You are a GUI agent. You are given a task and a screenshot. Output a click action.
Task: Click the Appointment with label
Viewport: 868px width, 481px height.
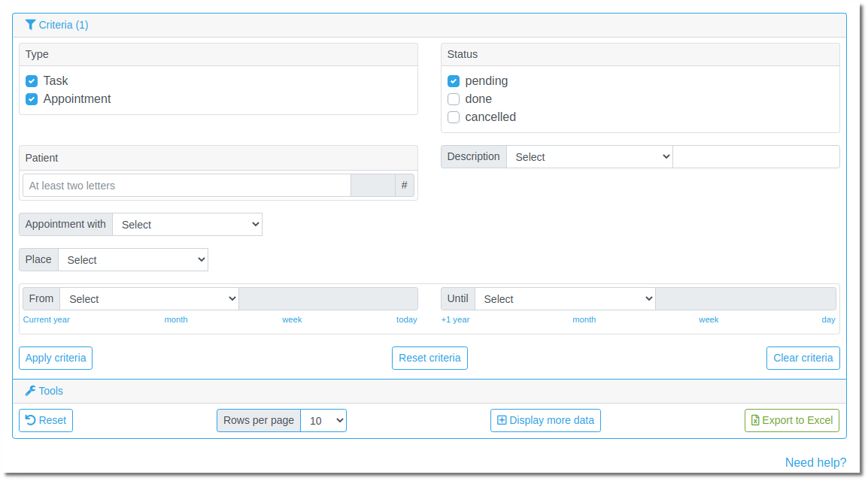point(65,225)
